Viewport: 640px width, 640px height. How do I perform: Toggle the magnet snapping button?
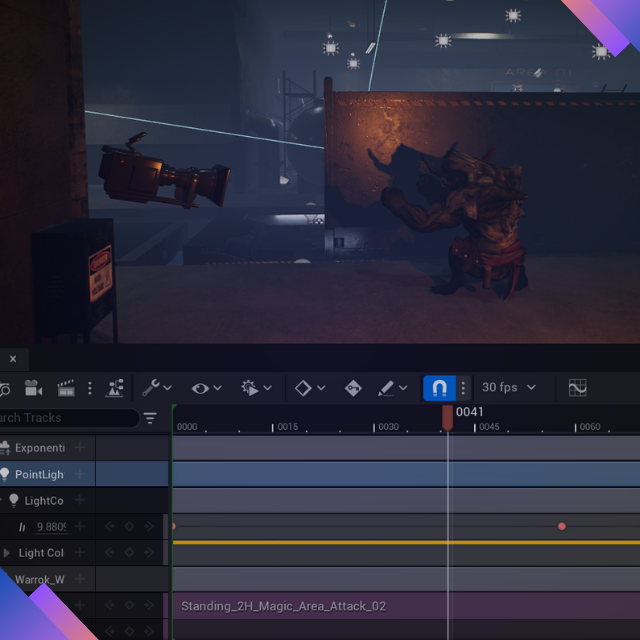(439, 388)
